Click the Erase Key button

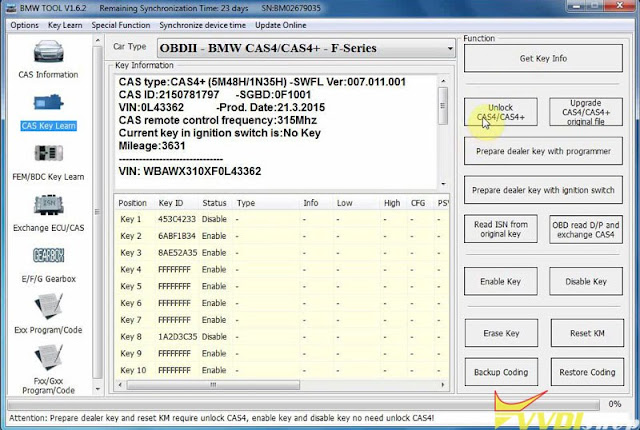point(501,333)
